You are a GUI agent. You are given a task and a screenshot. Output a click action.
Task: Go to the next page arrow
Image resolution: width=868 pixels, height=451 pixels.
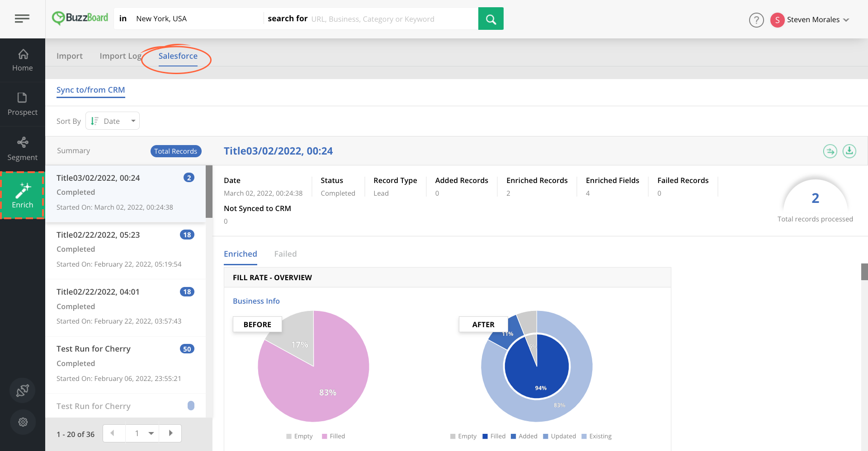(170, 433)
